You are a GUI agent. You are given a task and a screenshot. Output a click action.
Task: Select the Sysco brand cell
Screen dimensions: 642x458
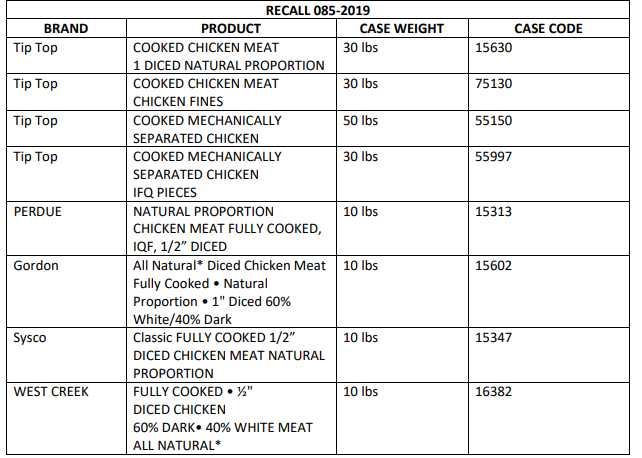tap(32, 337)
